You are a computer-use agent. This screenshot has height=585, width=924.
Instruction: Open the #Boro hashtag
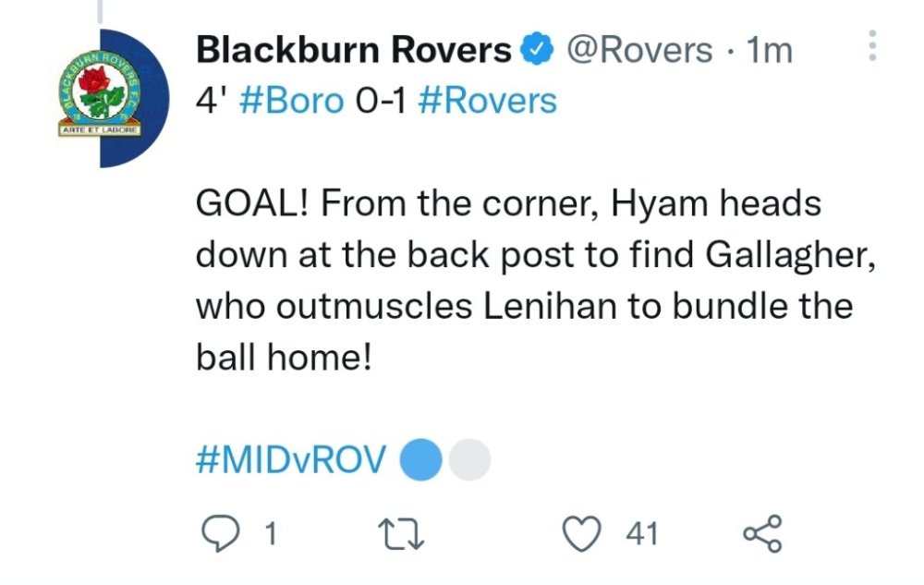290,100
